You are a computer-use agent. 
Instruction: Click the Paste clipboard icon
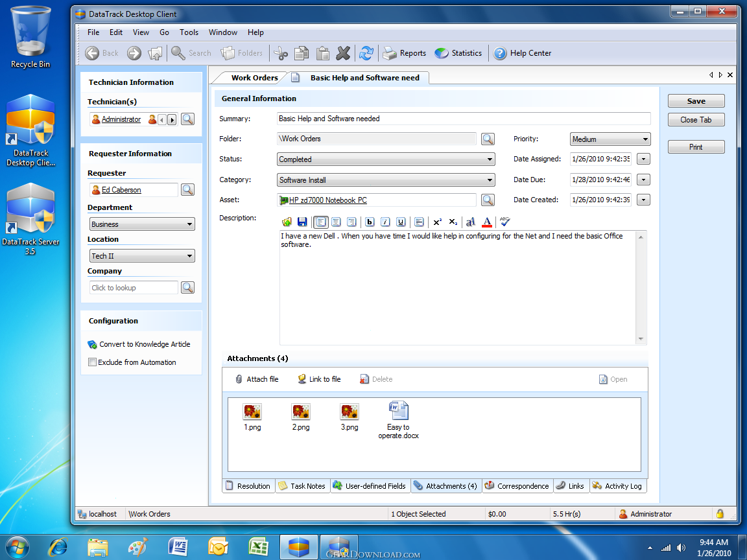tap(322, 53)
